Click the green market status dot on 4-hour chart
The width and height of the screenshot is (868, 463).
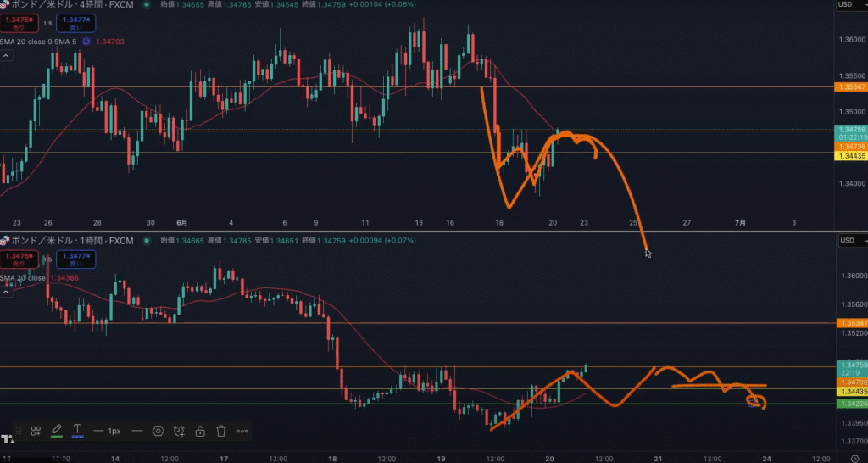(146, 4)
